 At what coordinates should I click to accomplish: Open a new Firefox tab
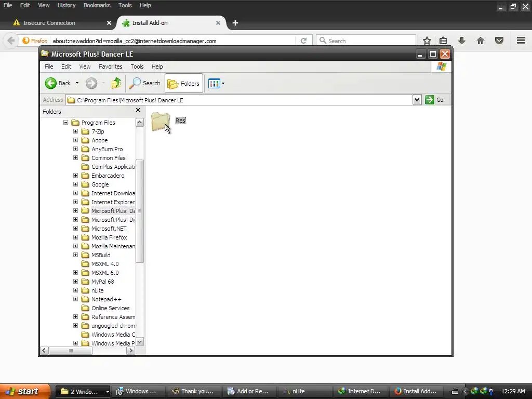click(235, 23)
